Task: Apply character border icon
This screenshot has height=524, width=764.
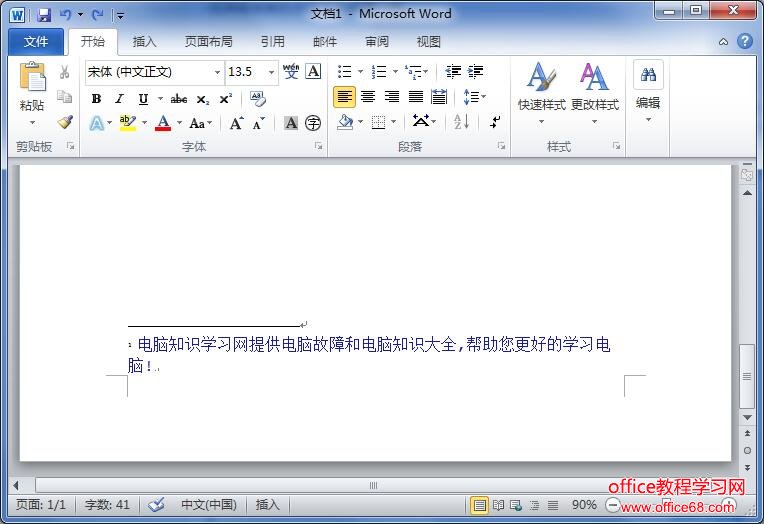Action: tap(313, 72)
